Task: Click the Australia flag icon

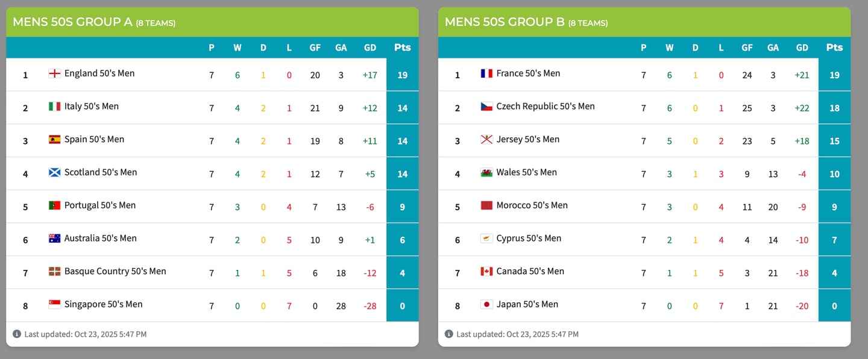Action: coord(54,239)
